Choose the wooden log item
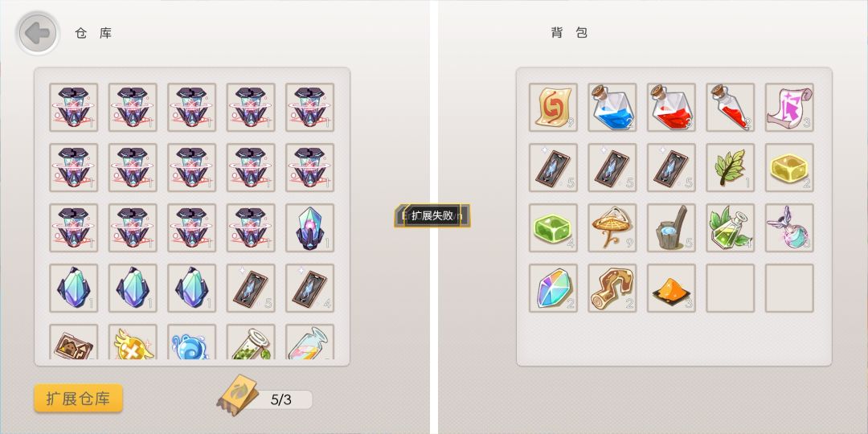Image resolution: width=868 pixels, height=434 pixels. (612, 289)
